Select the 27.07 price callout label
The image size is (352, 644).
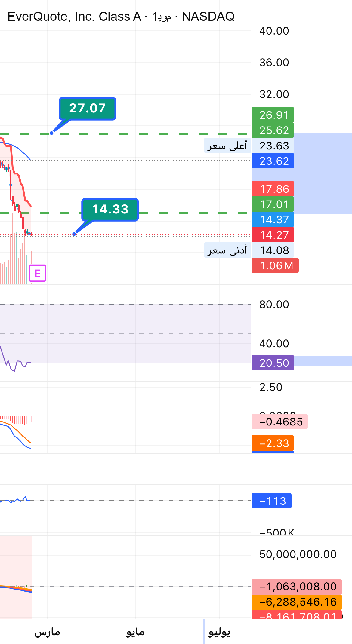88,109
